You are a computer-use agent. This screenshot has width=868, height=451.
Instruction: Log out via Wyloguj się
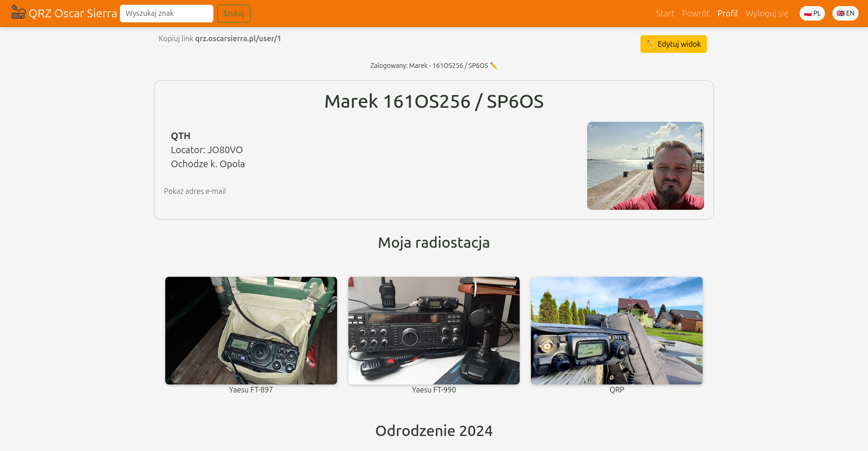(766, 14)
